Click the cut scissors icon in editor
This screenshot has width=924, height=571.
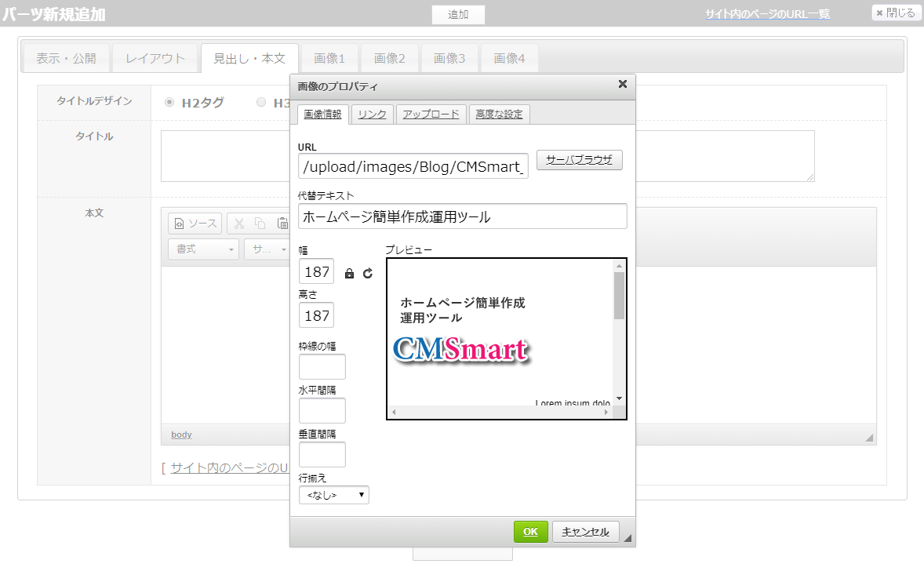coord(239,224)
